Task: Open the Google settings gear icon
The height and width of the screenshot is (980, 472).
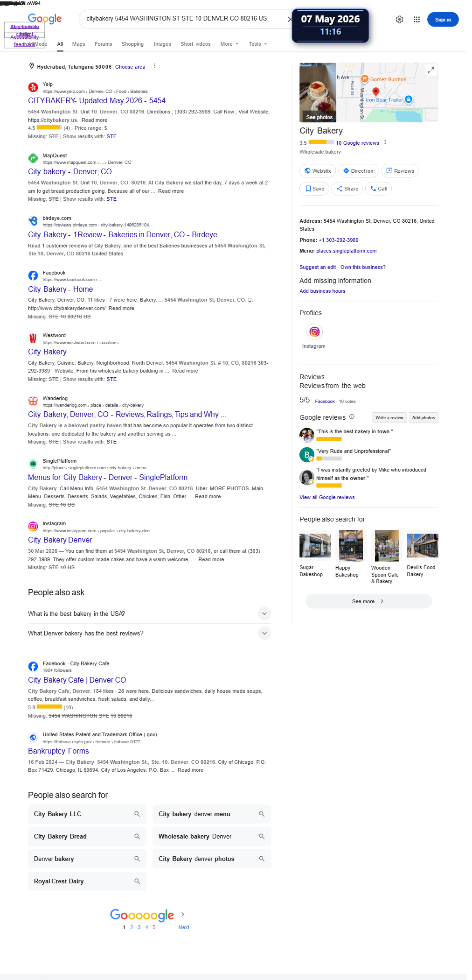Action: [400, 20]
